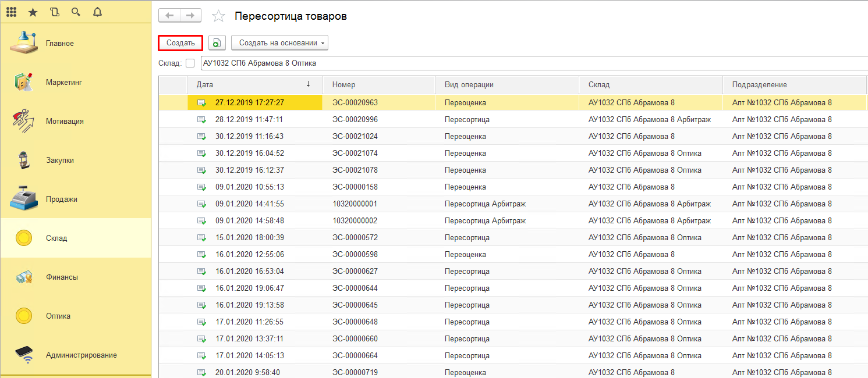868x378 pixels.
Task: Open Favorites via the black star icon
Action: (33, 12)
